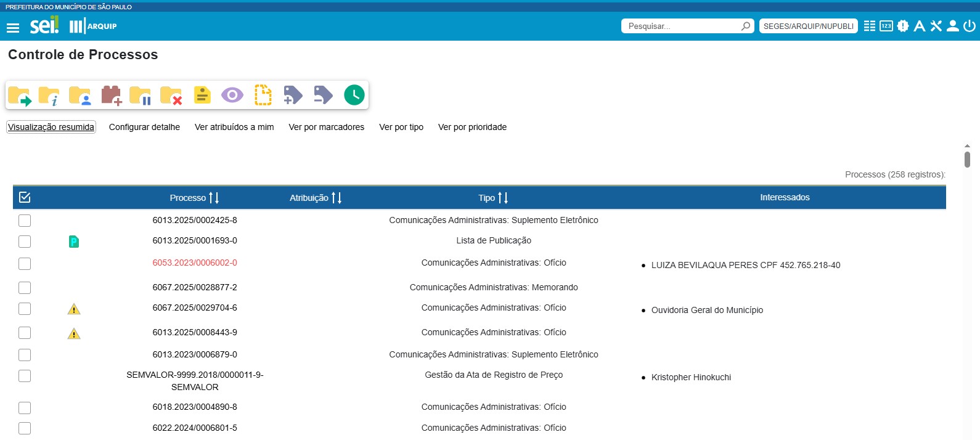Image resolution: width=980 pixels, height=440 pixels.
Task: Click the yellow annotation note icon
Action: [202, 96]
